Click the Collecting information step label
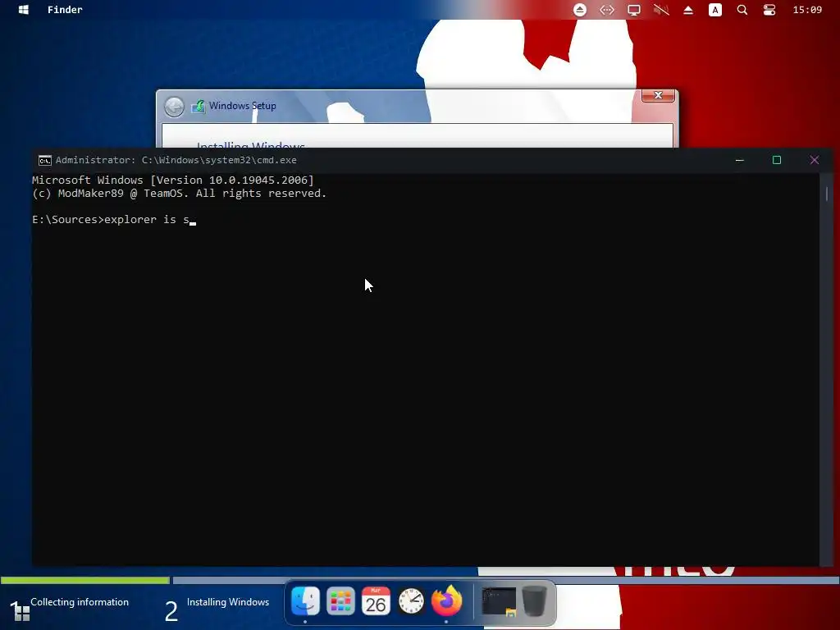 (x=80, y=602)
